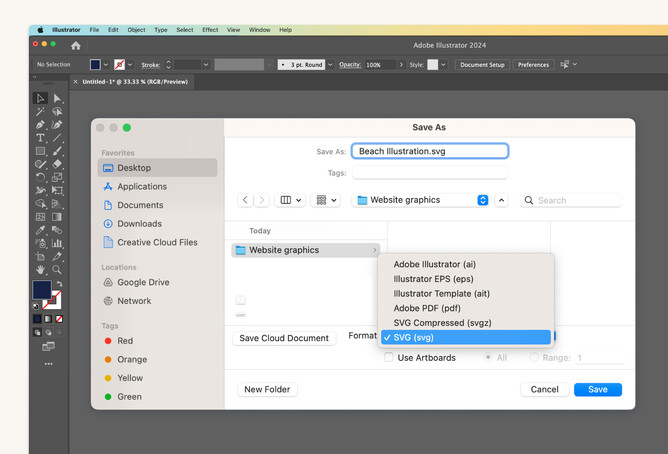Select the All artboards radio button
This screenshot has height=454, width=668.
[x=488, y=358]
